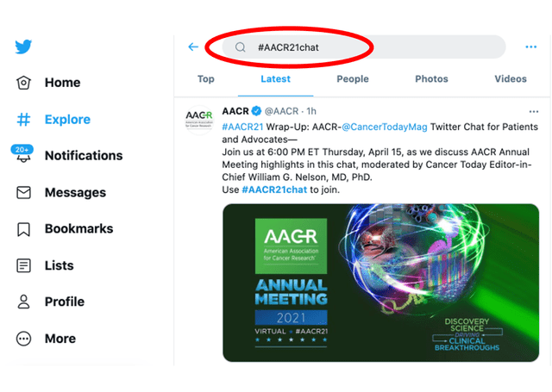Open the AACR Annual Meeting image
This screenshot has width=552, height=392.
click(x=380, y=283)
